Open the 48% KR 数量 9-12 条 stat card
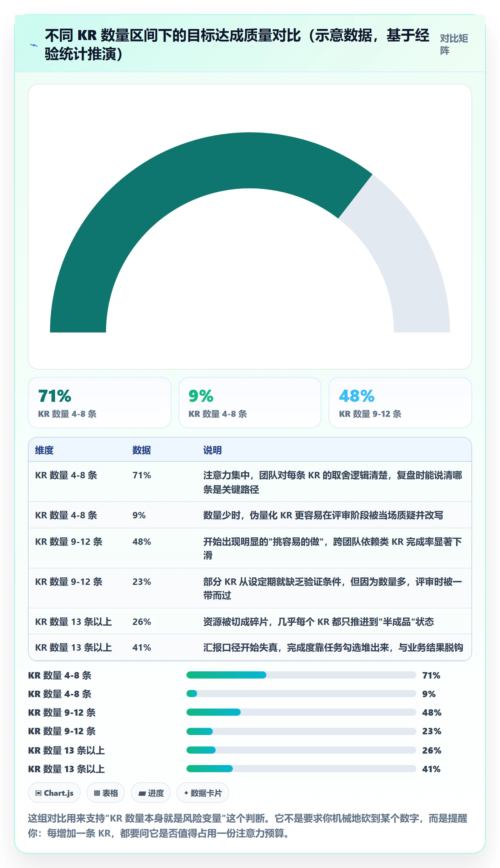 pyautogui.click(x=400, y=403)
